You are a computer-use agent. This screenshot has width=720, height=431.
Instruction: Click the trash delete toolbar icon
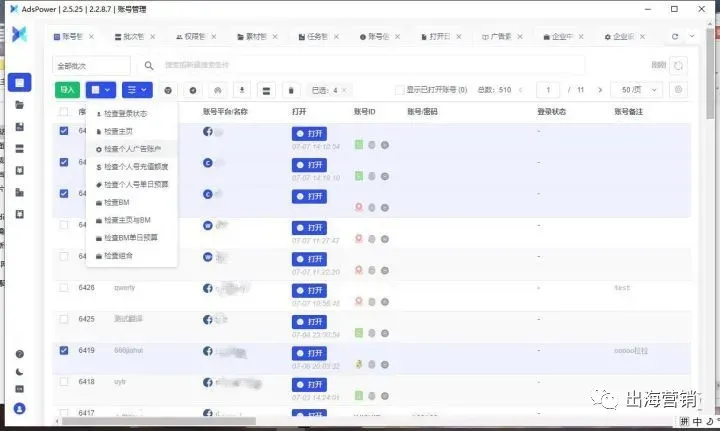pos(291,90)
